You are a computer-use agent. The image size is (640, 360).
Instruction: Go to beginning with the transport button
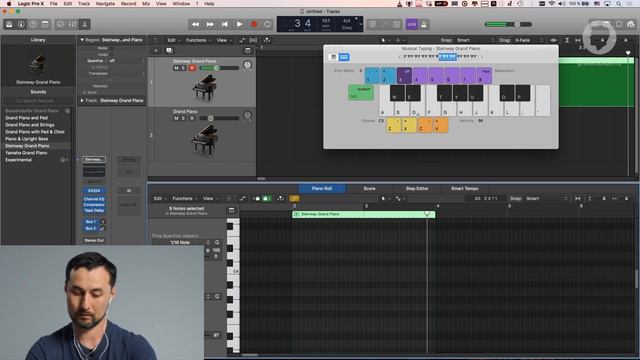click(224, 24)
